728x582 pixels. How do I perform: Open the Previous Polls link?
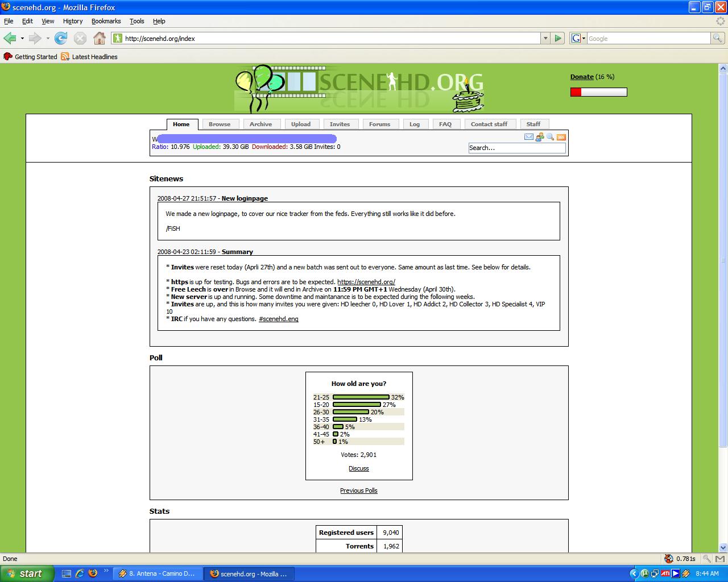[x=359, y=490]
